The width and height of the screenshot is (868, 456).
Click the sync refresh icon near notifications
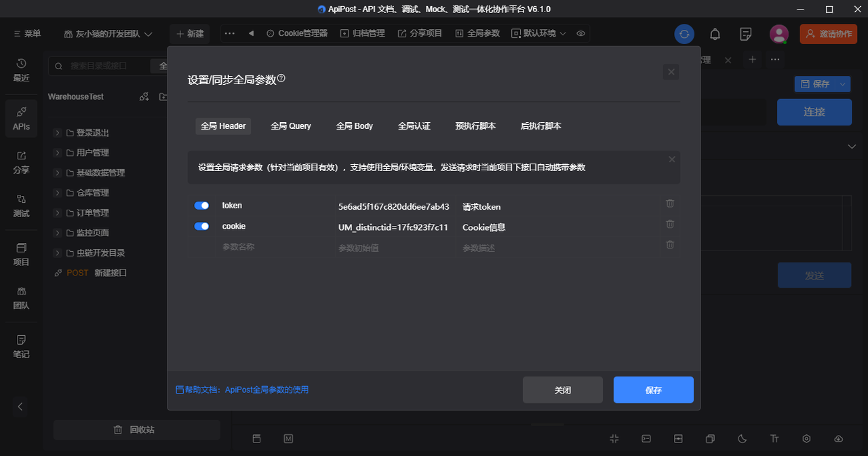pyautogui.click(x=684, y=33)
